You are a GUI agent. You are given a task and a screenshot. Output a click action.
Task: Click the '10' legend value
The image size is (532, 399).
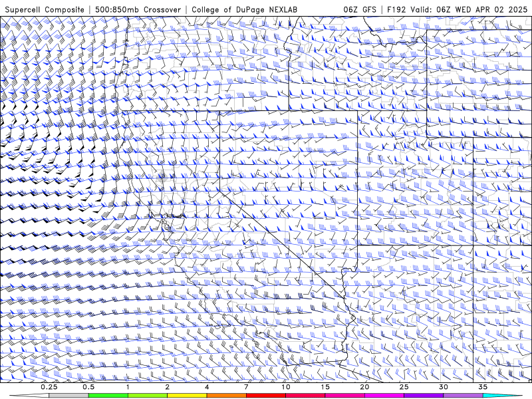coord(286,387)
